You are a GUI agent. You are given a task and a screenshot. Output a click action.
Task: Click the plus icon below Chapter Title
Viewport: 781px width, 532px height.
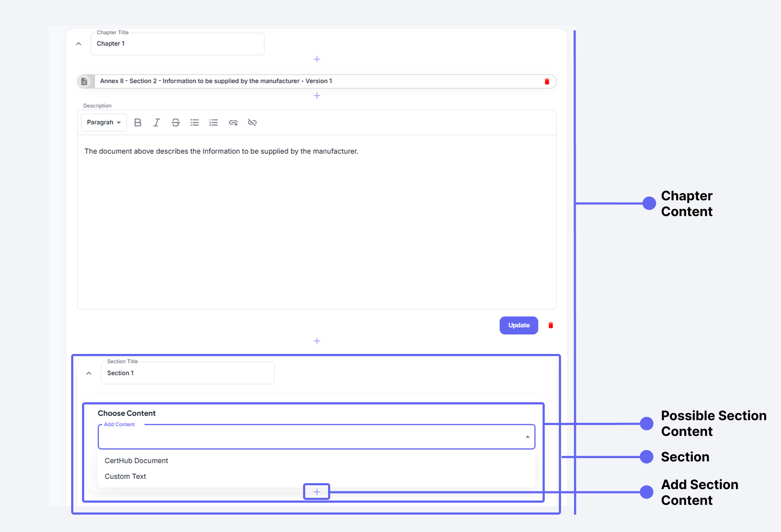click(317, 59)
